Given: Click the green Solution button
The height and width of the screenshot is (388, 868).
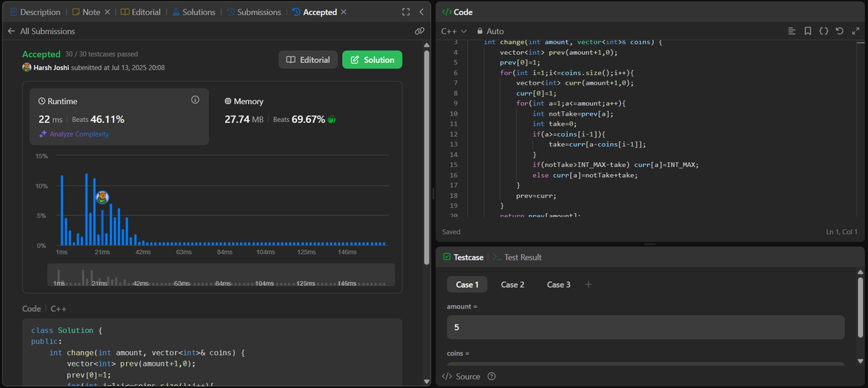Looking at the screenshot, I should 372,60.
